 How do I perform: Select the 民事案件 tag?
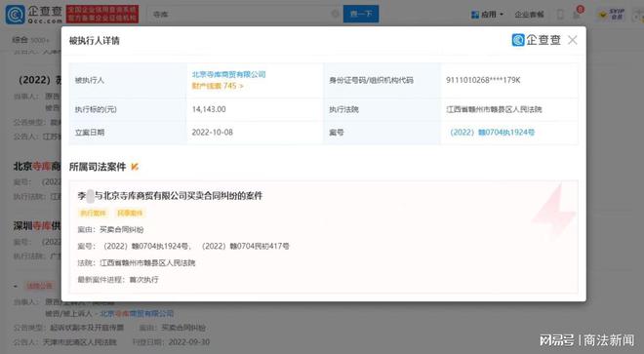[130, 213]
